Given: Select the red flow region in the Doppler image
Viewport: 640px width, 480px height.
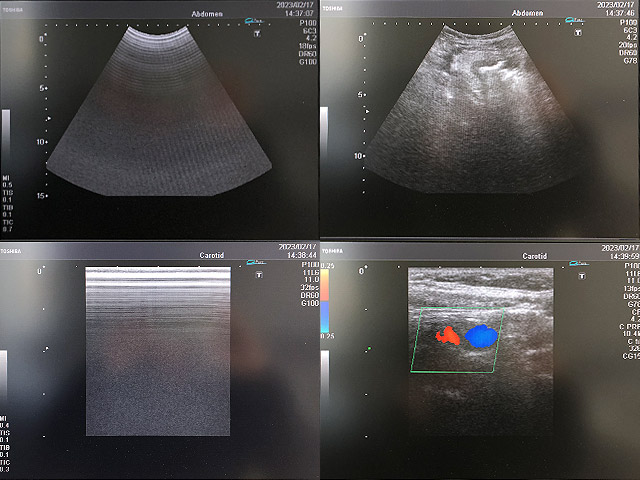Looking at the screenshot, I should [447, 338].
